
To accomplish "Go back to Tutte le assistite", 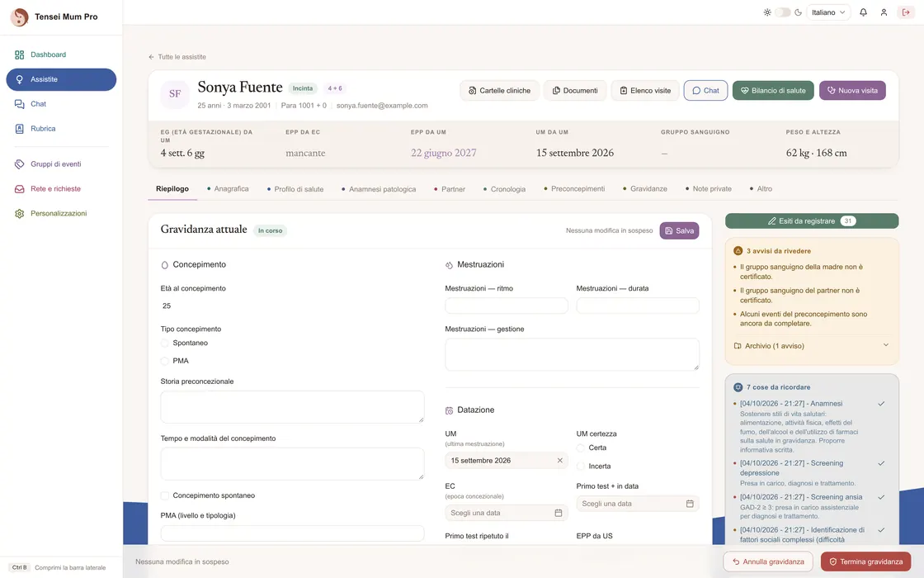I will [x=177, y=57].
